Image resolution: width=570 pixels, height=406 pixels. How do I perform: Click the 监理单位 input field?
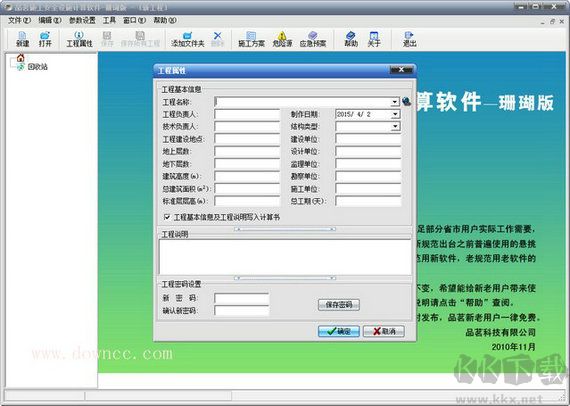coord(368,164)
